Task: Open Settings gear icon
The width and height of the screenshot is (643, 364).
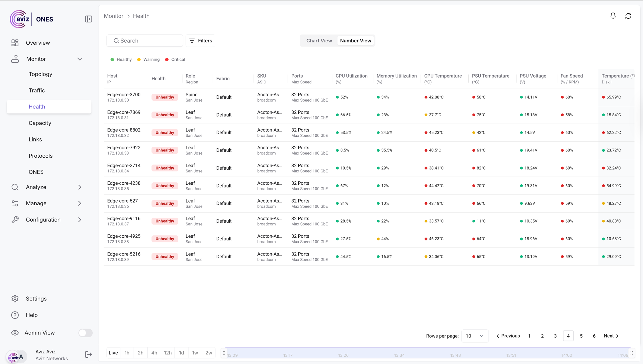Action: coord(15,299)
